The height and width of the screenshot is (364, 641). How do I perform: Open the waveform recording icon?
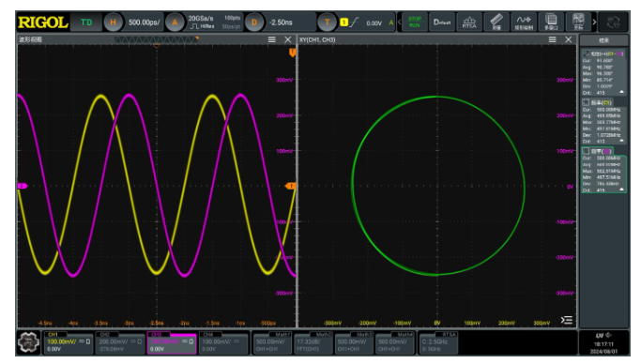point(524,23)
